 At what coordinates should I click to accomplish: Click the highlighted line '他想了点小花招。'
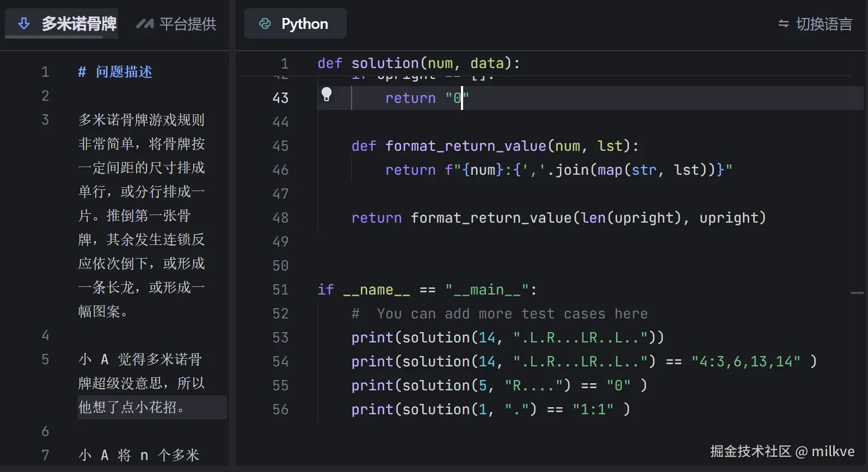pyautogui.click(x=152, y=407)
